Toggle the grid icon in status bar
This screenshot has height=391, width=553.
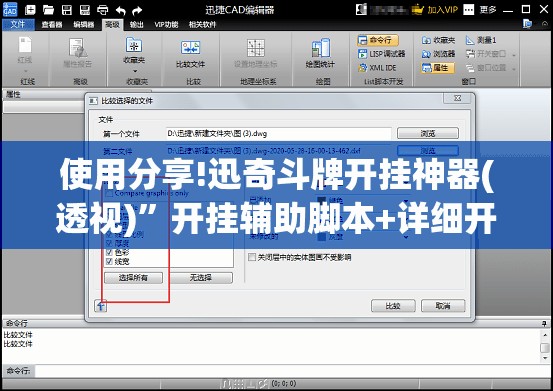(x=238, y=384)
